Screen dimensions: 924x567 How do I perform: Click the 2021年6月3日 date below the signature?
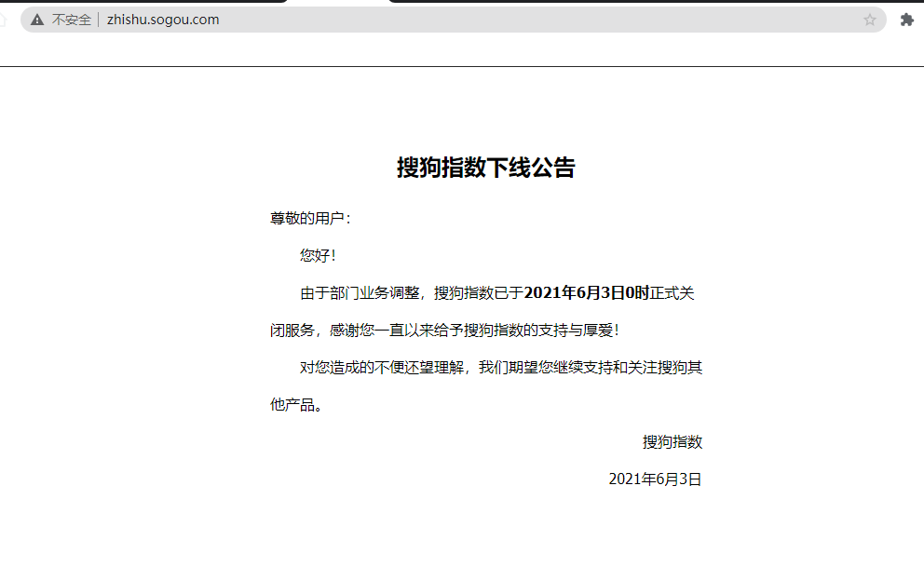[654, 479]
